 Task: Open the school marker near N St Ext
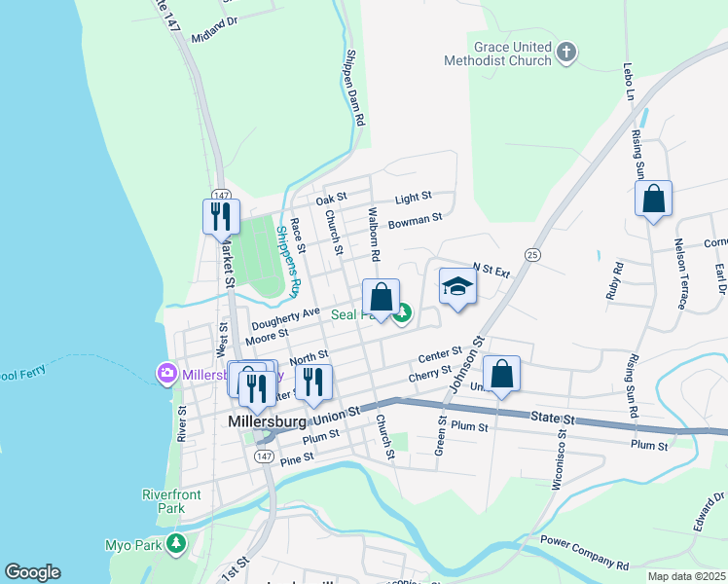point(457,289)
